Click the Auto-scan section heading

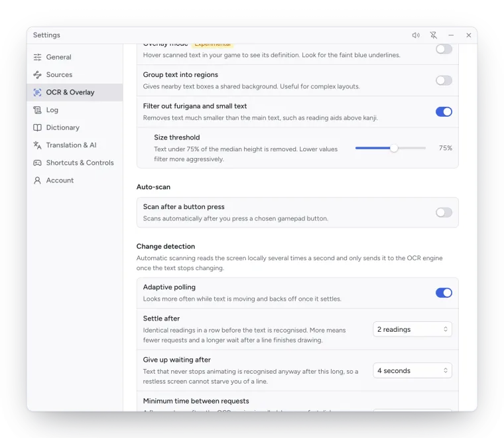[x=153, y=187]
